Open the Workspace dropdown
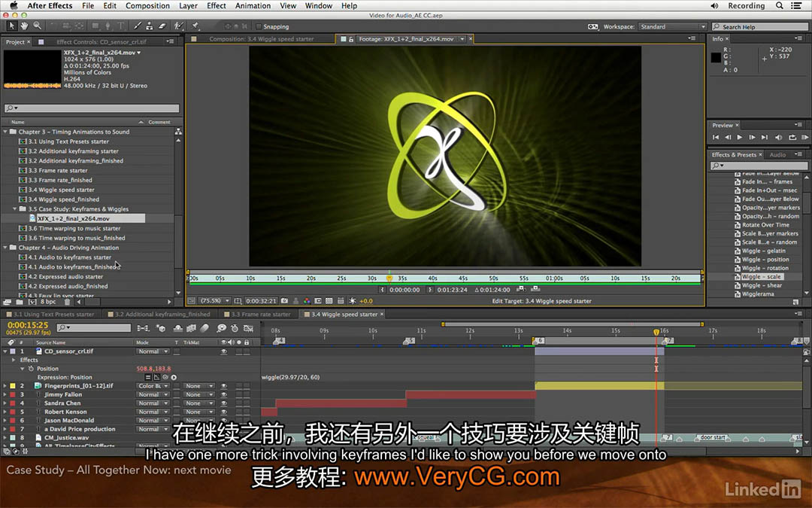Screen dimensions: 812x508 pyautogui.click(x=672, y=26)
